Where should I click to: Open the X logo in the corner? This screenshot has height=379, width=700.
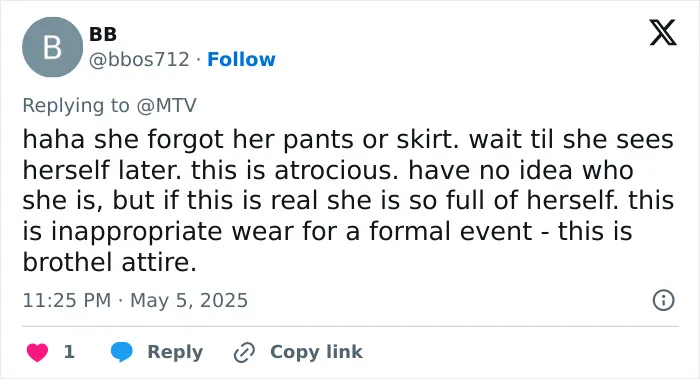point(663,33)
